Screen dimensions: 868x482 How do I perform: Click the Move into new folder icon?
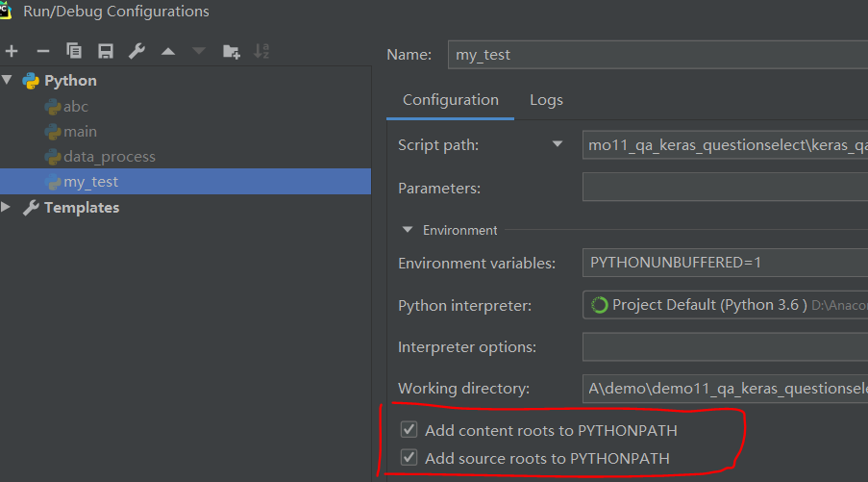pos(231,51)
